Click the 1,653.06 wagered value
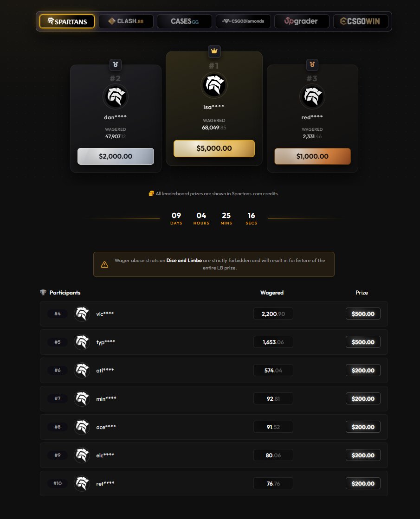 273,342
